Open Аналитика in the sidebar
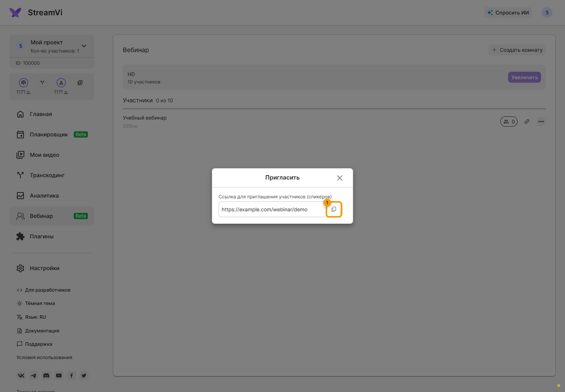 pos(52,196)
